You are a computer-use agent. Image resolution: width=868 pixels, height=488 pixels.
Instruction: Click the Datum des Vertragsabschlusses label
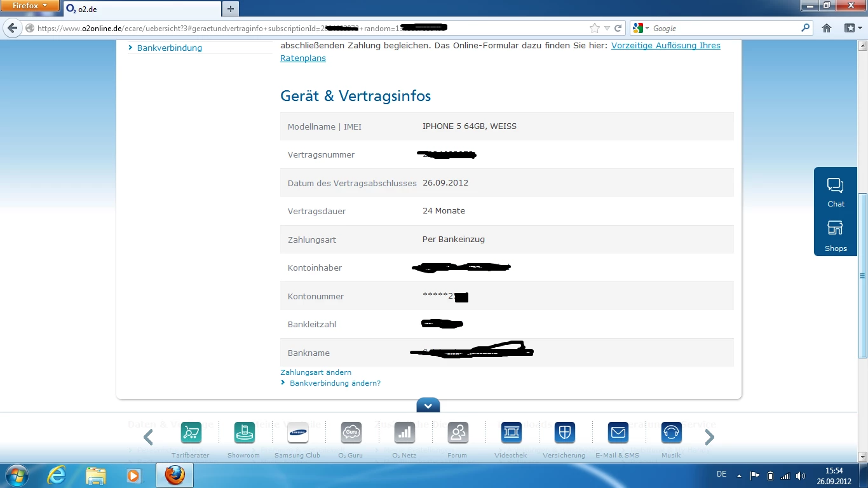coord(352,183)
